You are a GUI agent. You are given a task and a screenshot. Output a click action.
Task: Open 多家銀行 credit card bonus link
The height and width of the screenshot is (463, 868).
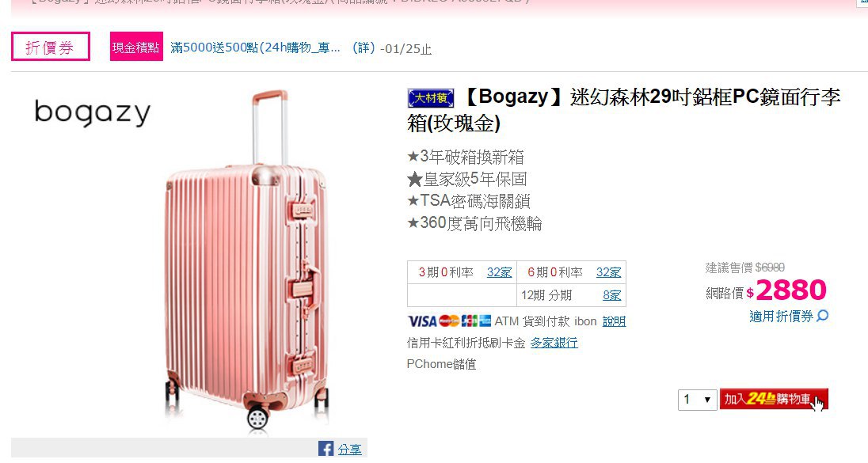point(554,343)
